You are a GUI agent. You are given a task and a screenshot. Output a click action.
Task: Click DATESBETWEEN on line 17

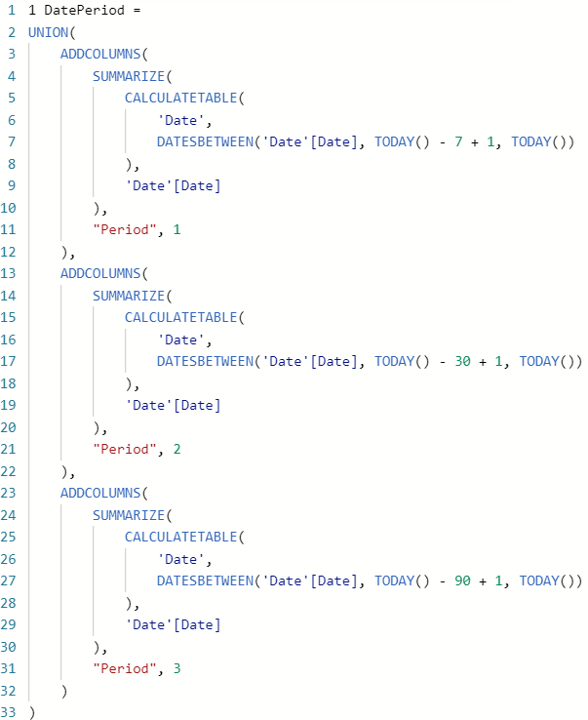(205, 361)
